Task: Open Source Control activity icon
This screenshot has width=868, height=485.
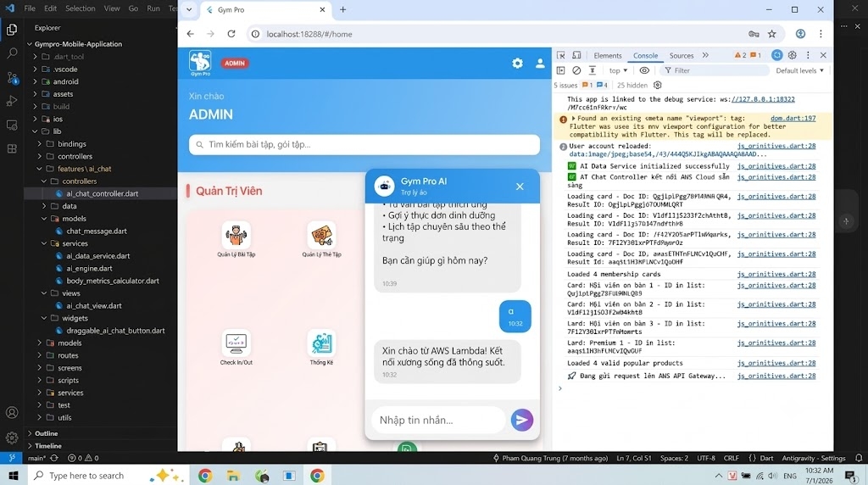Action: pos(12,77)
